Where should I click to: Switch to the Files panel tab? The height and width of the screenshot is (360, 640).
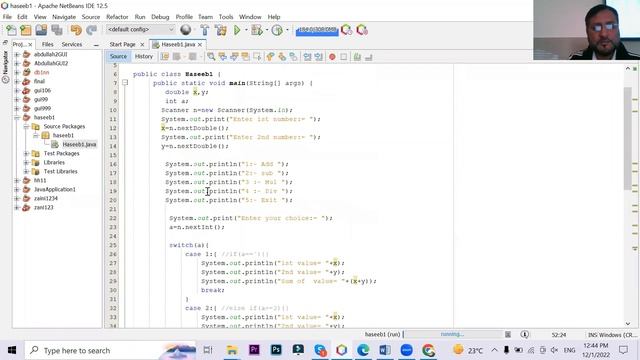[47, 44]
